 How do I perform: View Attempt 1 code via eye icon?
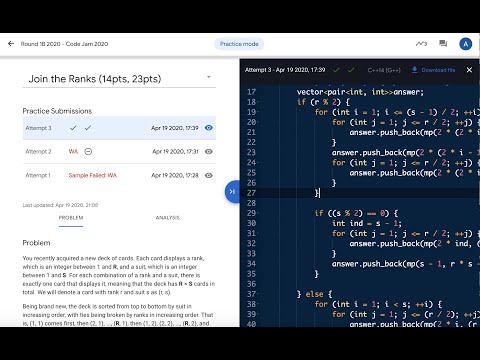tap(209, 175)
